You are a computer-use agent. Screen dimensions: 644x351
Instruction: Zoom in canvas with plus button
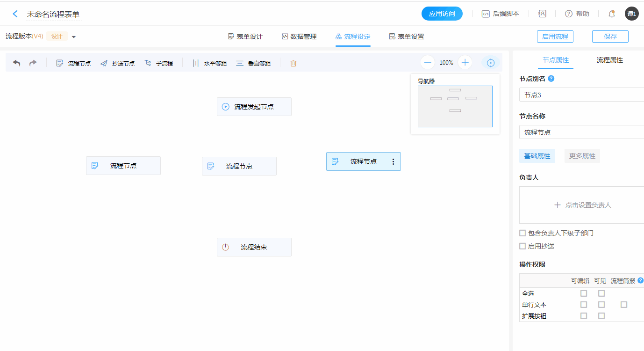[x=465, y=63]
